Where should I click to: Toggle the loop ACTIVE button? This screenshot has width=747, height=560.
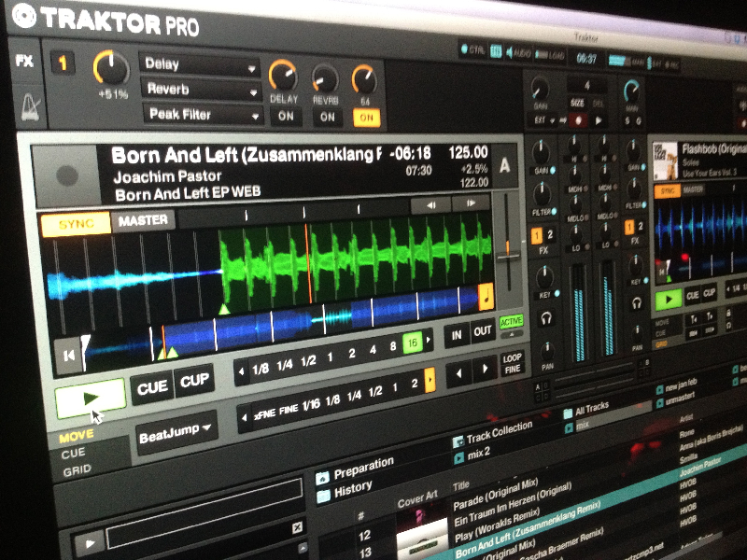511,322
